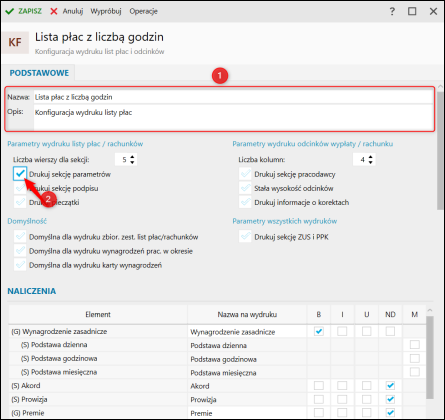This screenshot has height=420, width=445.
Task: Edit print name cell 'Podstawa dzienna'
Action: (247, 346)
